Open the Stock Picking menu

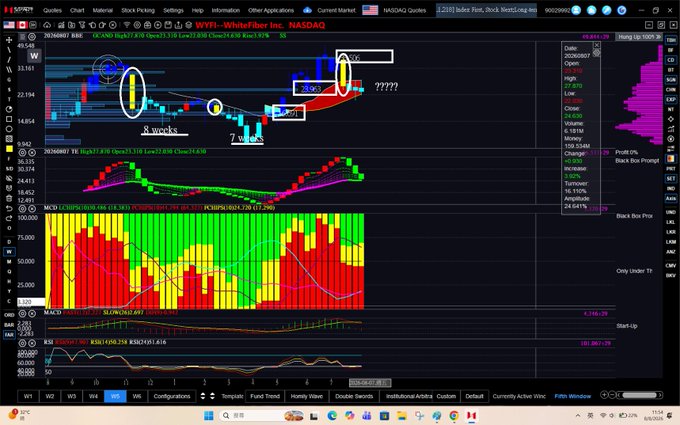(x=138, y=10)
